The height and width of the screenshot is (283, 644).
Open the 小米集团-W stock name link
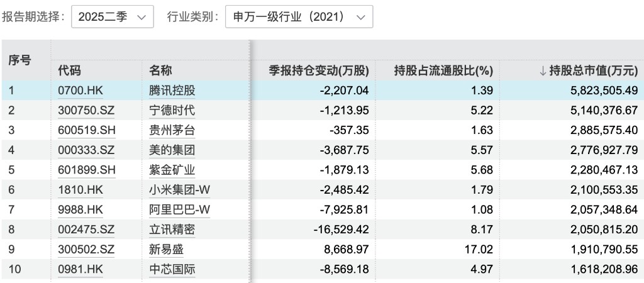tap(179, 190)
